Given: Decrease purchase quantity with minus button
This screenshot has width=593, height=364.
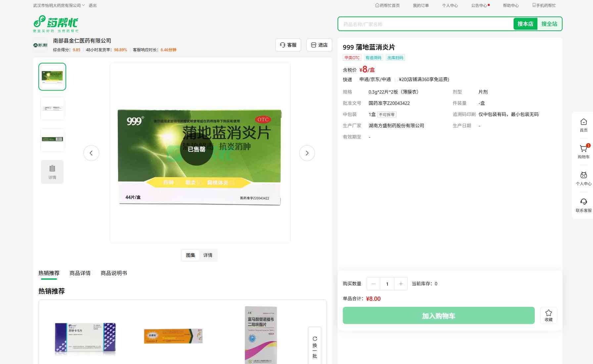Looking at the screenshot, I should tap(373, 284).
